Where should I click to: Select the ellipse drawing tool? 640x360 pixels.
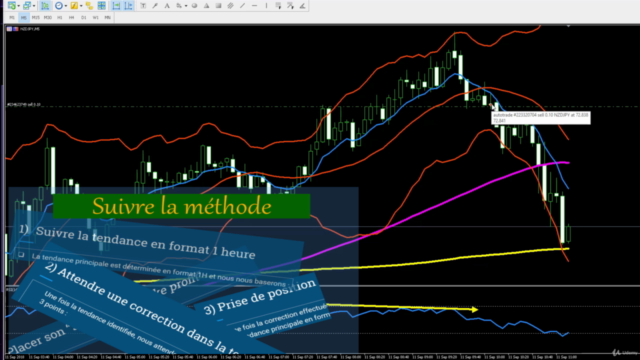(194, 6)
